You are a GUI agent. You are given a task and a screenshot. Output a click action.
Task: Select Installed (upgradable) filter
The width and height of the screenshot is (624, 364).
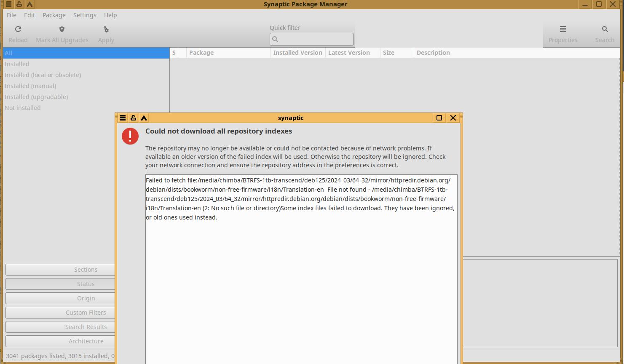pyautogui.click(x=86, y=97)
